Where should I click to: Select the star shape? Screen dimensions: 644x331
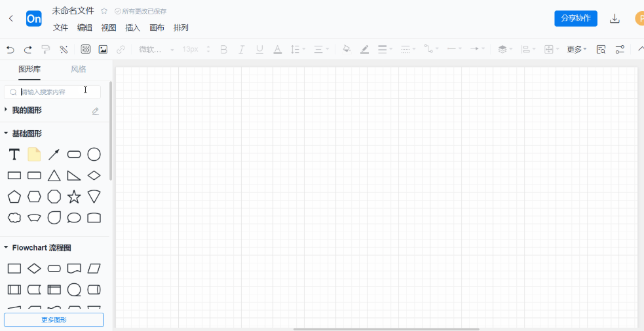(x=74, y=196)
